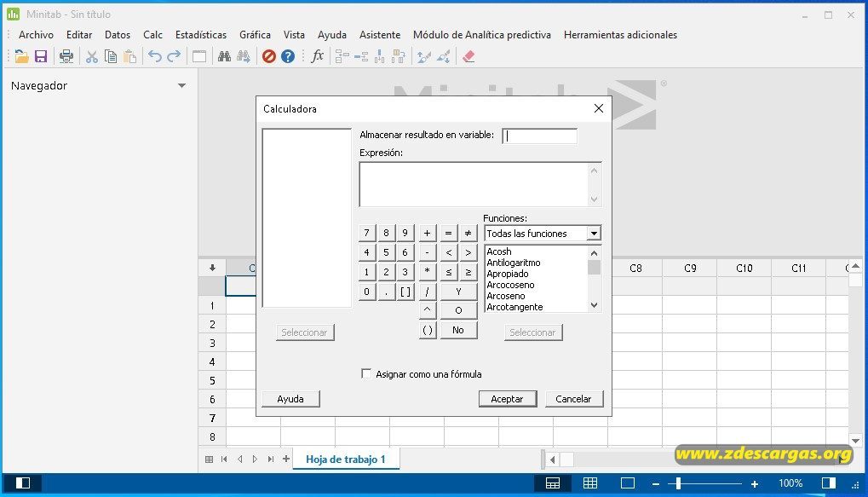
Task: Go to first worksheet tab arrow
Action: pyautogui.click(x=224, y=459)
